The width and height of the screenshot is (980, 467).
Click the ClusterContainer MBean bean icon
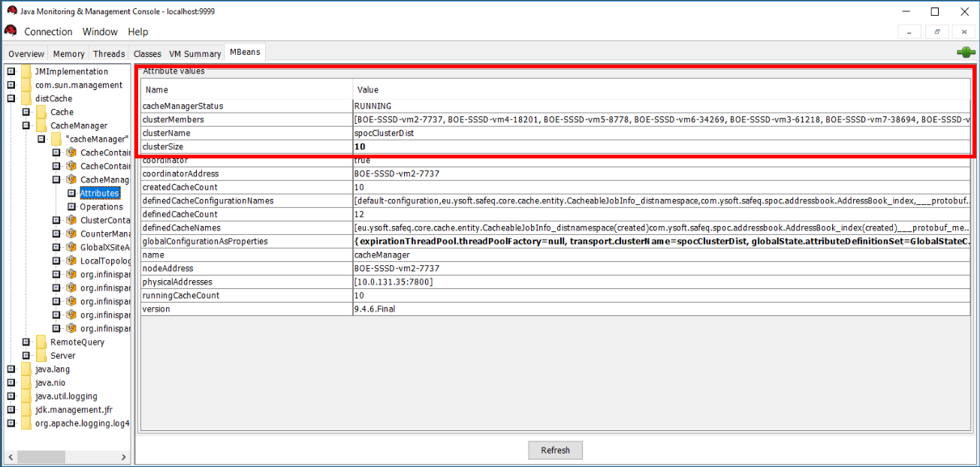[x=71, y=220]
